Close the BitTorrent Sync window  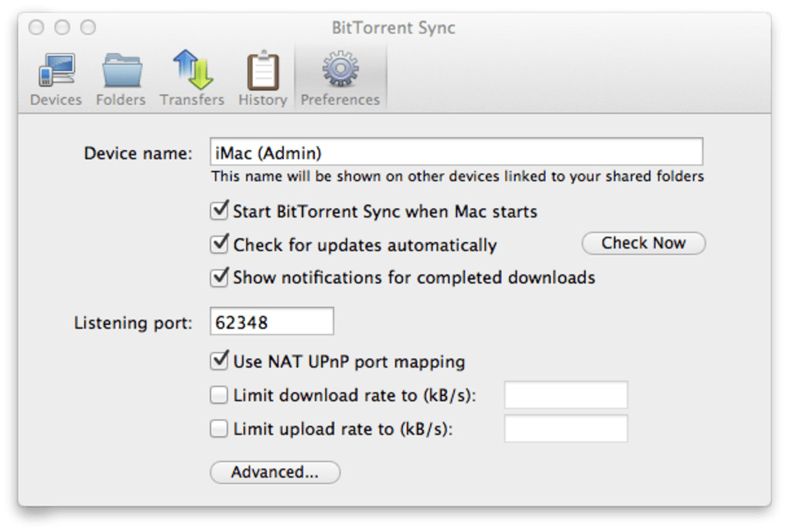coord(36,28)
